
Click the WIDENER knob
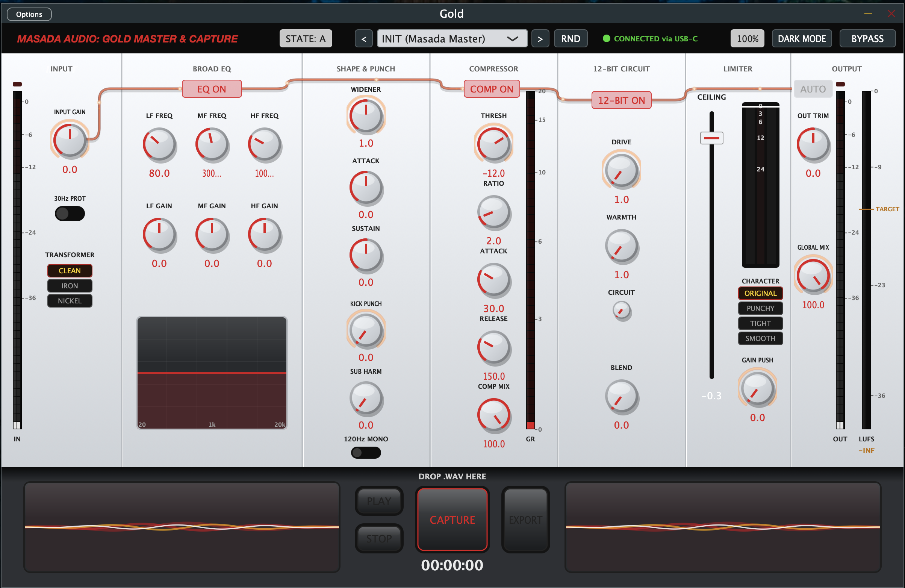(x=366, y=116)
